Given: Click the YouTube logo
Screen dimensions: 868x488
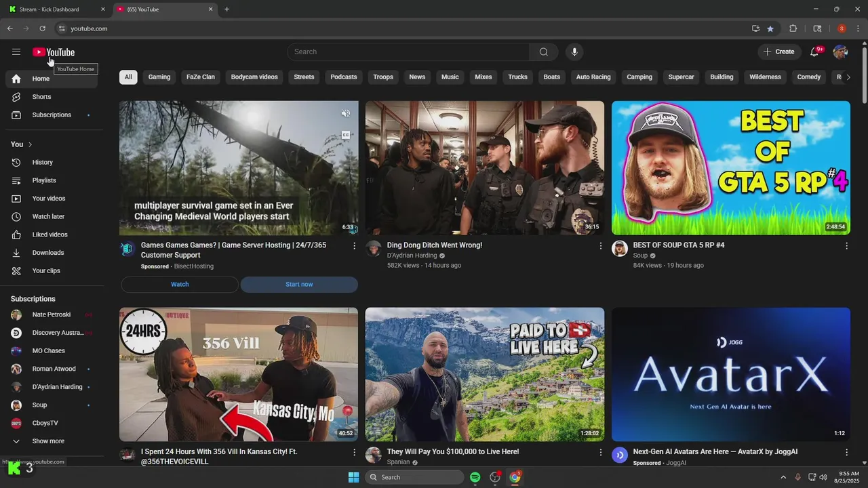Looking at the screenshot, I should 54,52.
